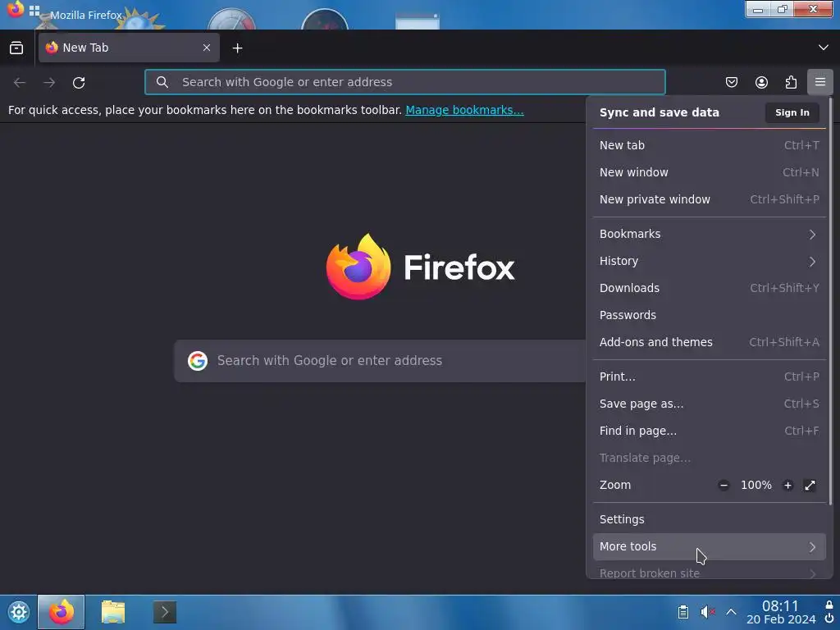Open the Pocket save icon
This screenshot has height=630, width=840.
click(731, 82)
